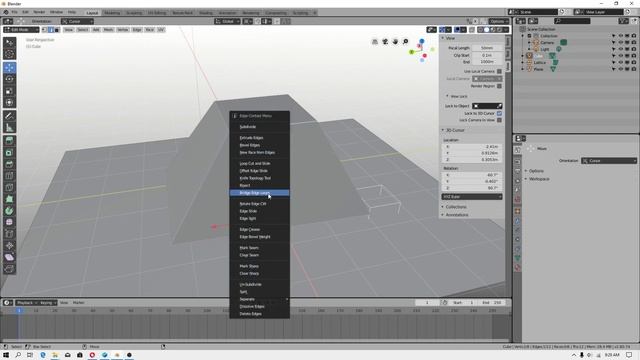Select the Bevel tool
The height and width of the screenshot is (360, 640).
(9, 164)
